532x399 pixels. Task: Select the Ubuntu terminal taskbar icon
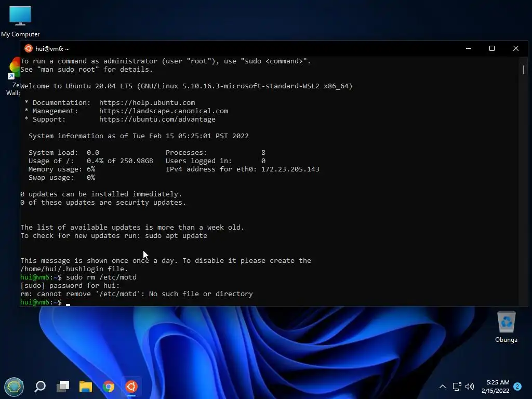tap(131, 387)
